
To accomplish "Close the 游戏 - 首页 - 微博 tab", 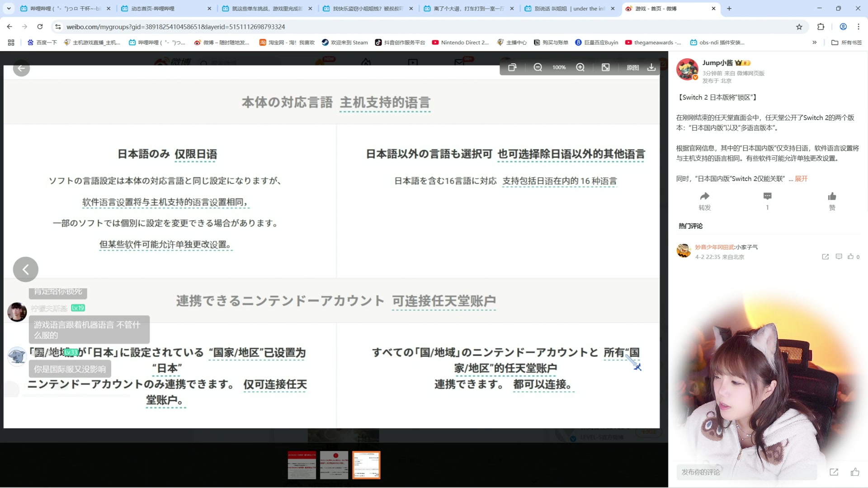I will coord(713,9).
